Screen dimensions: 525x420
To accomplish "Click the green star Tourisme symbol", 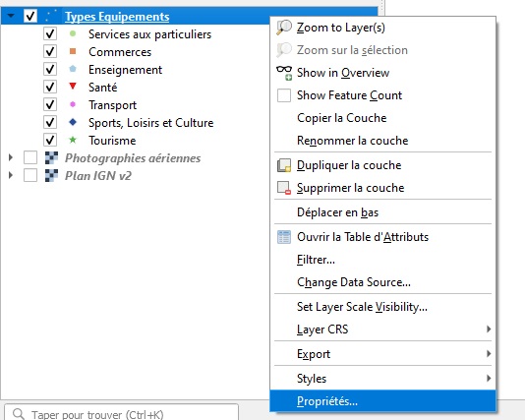I will (x=73, y=140).
